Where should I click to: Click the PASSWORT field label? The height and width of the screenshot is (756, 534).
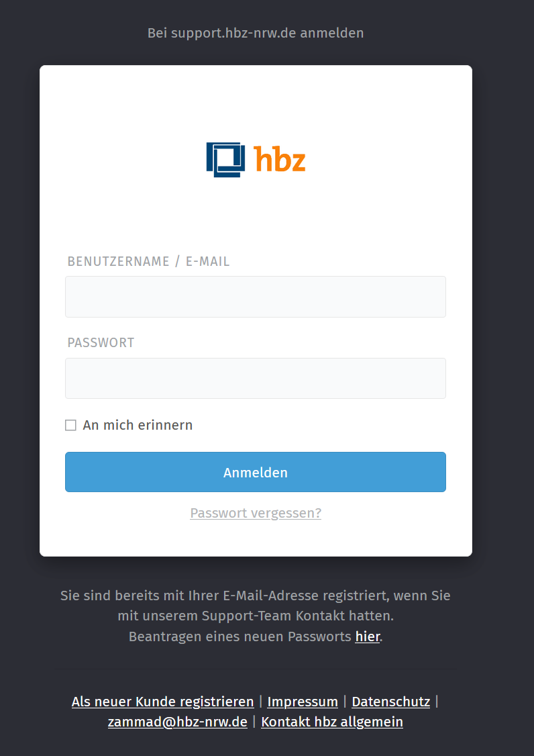(101, 343)
